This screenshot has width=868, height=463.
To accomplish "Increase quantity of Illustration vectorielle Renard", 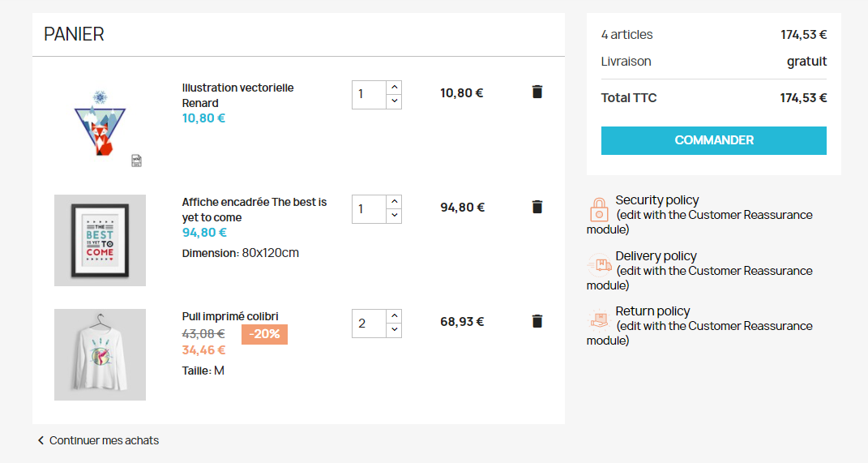I will (394, 87).
